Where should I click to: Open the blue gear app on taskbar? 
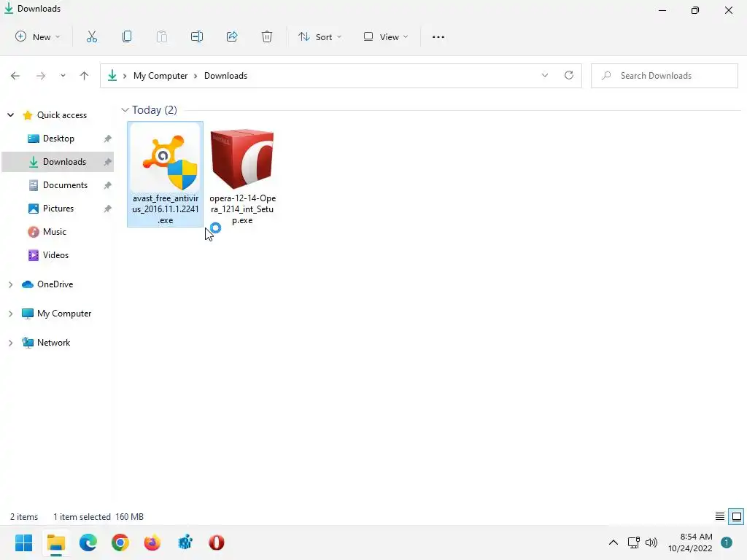click(185, 542)
